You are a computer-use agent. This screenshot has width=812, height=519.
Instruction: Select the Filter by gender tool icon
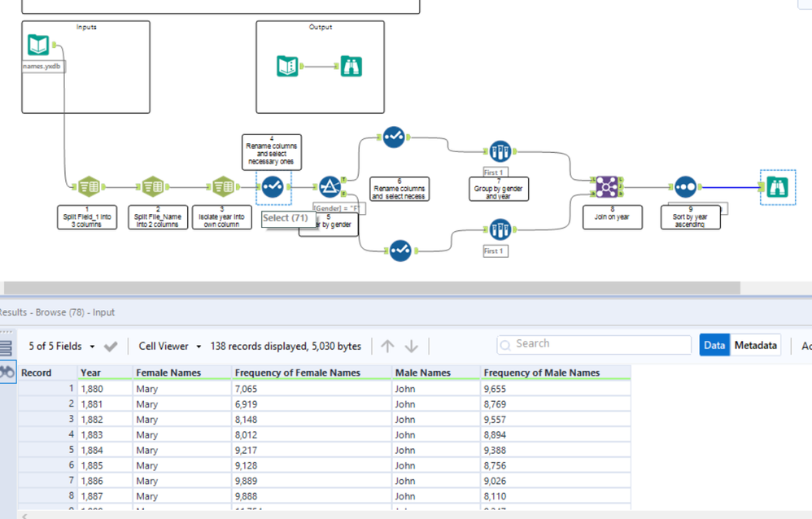[x=330, y=187]
